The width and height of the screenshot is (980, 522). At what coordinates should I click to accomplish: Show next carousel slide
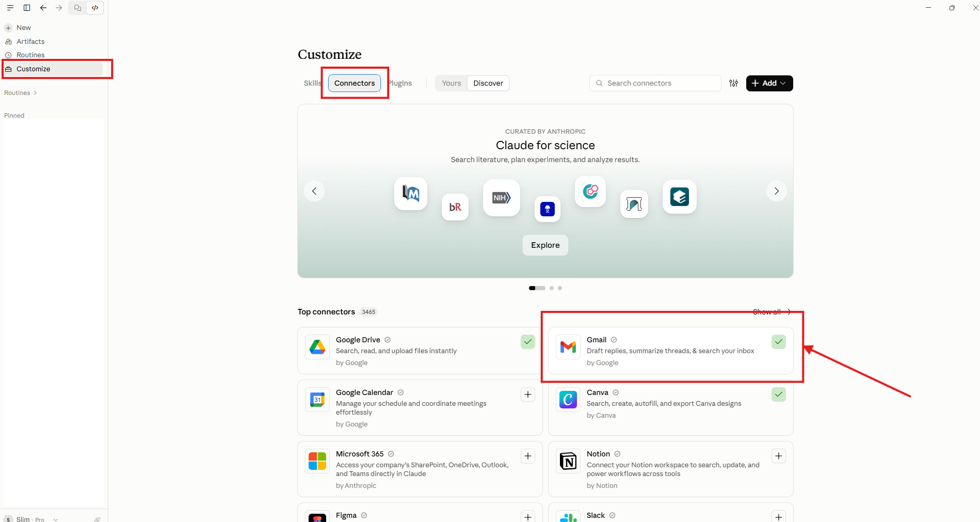pos(777,191)
